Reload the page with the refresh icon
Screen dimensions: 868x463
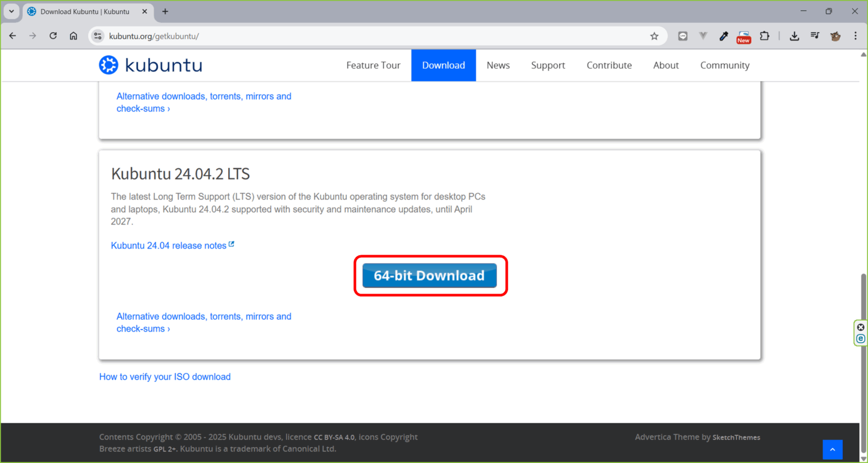(53, 36)
